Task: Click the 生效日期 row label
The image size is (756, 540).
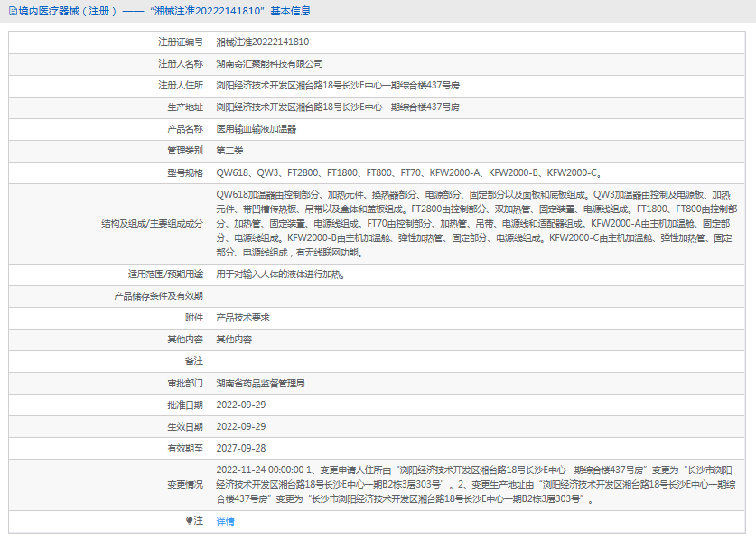Action: (x=185, y=427)
